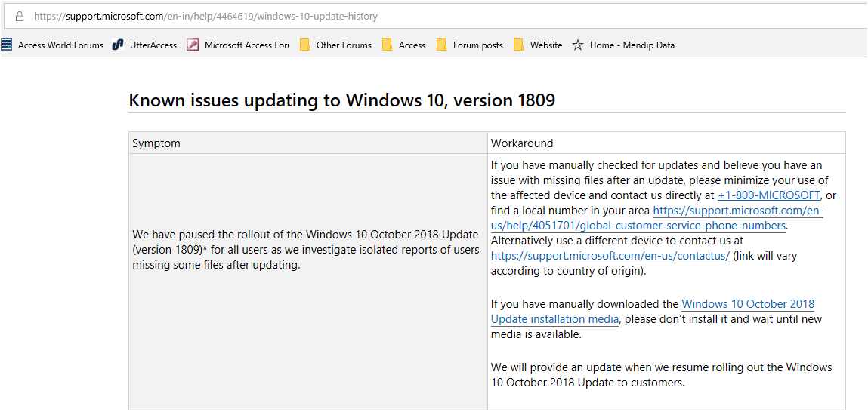This screenshot has height=415, width=868.
Task: Click the paused rollout symptom text
Action: pyautogui.click(x=306, y=250)
